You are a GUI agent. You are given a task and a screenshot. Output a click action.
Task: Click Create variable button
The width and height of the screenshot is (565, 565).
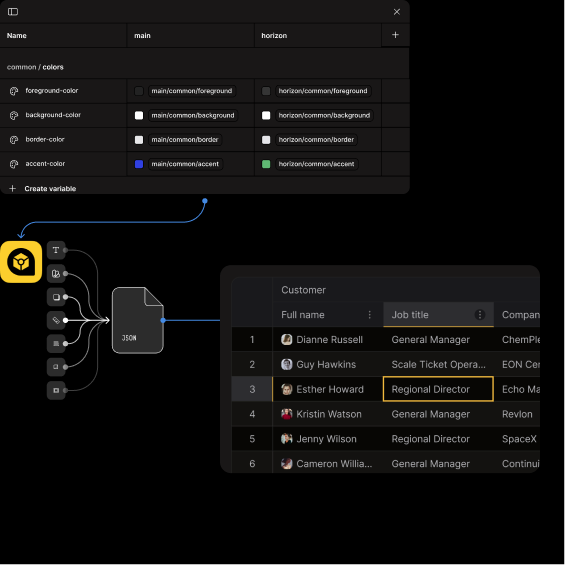coord(43,188)
